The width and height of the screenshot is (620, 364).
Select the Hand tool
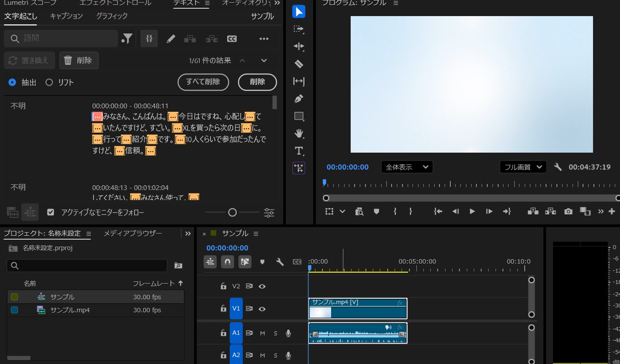coord(298,133)
